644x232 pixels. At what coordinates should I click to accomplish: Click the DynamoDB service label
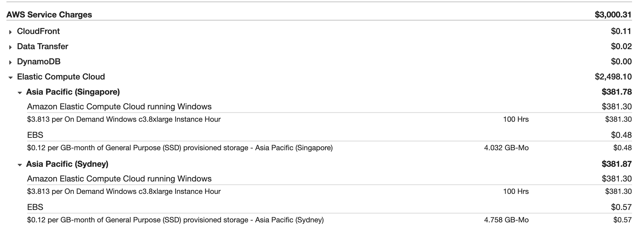[39, 62]
